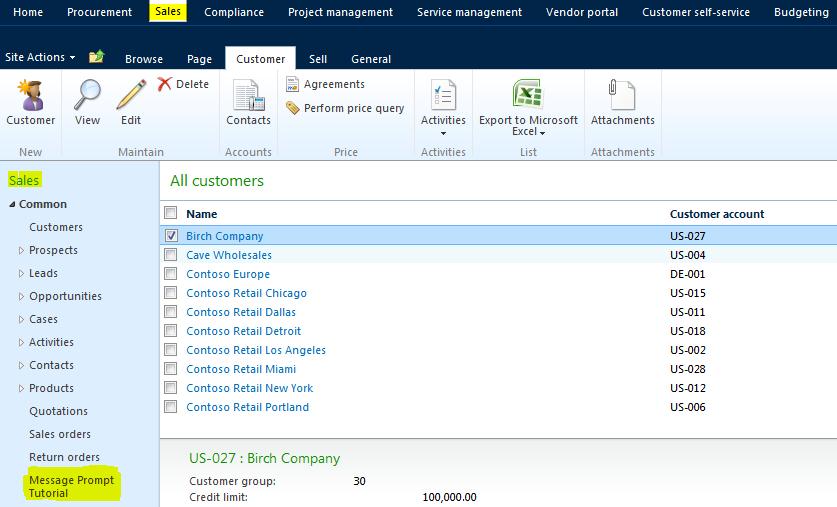Open the Contoso Retail Chicago customer link
Viewport: 837px width, 507px height.
[246, 293]
